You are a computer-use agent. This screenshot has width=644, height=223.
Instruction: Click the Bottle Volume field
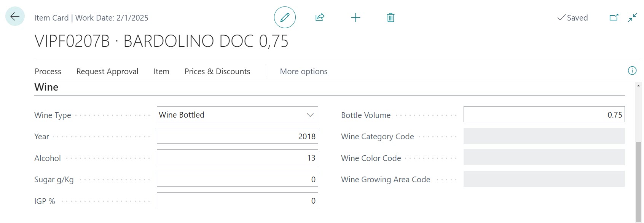pos(544,115)
